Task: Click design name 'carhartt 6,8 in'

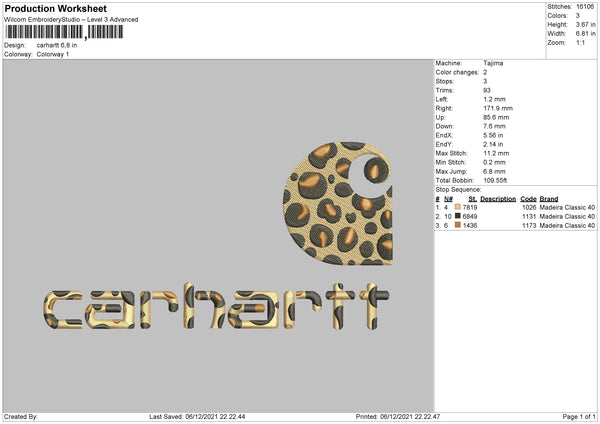Action: click(57, 45)
